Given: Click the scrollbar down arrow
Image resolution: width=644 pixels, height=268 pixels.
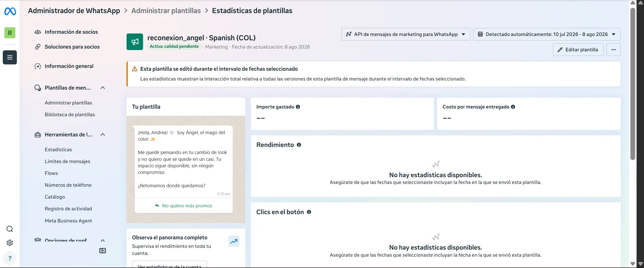Looking at the screenshot, I should 633,264.
